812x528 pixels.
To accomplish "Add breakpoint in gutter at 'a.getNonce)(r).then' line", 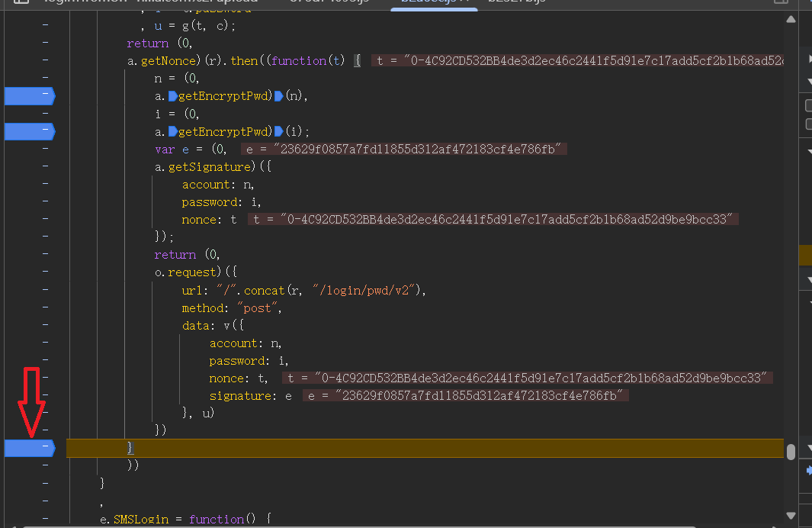I will tap(46, 60).
